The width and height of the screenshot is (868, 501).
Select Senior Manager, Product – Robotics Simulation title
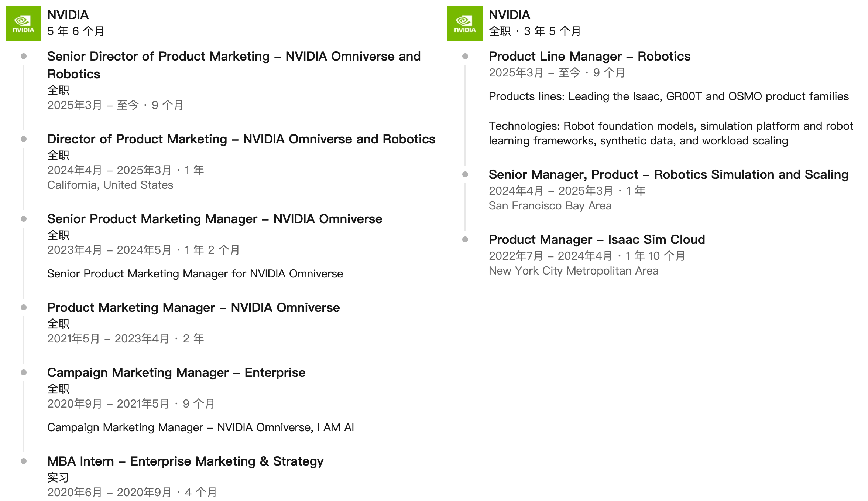tap(668, 175)
